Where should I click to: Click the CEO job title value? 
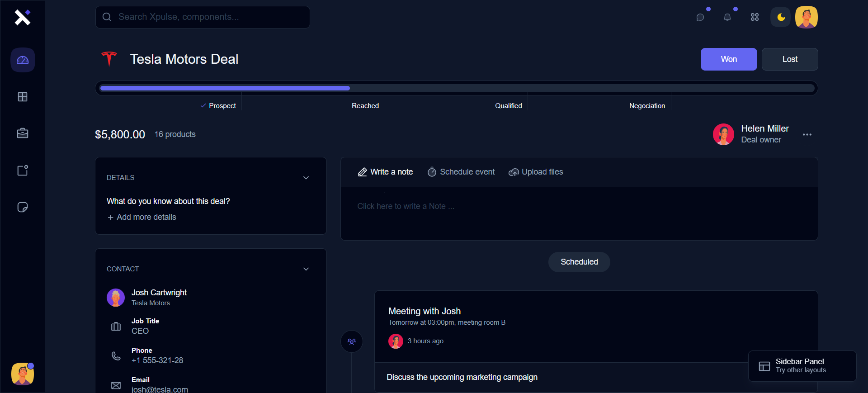140,331
